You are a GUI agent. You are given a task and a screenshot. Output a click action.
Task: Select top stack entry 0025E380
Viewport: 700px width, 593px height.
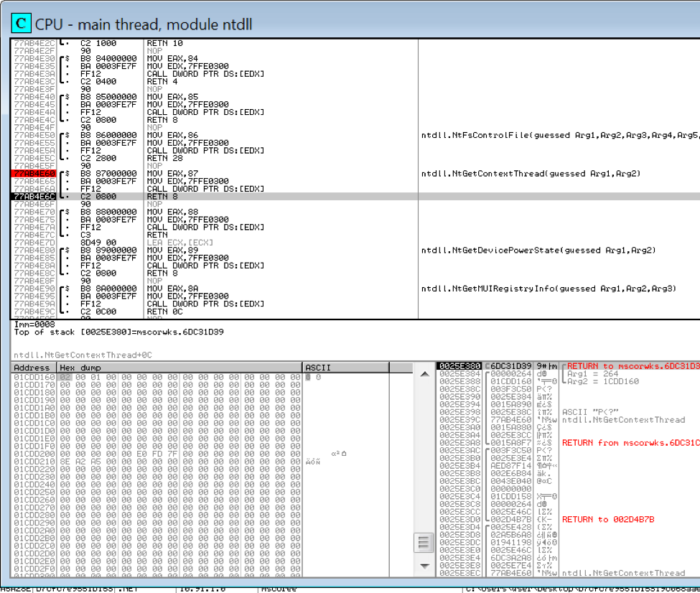[x=459, y=366]
